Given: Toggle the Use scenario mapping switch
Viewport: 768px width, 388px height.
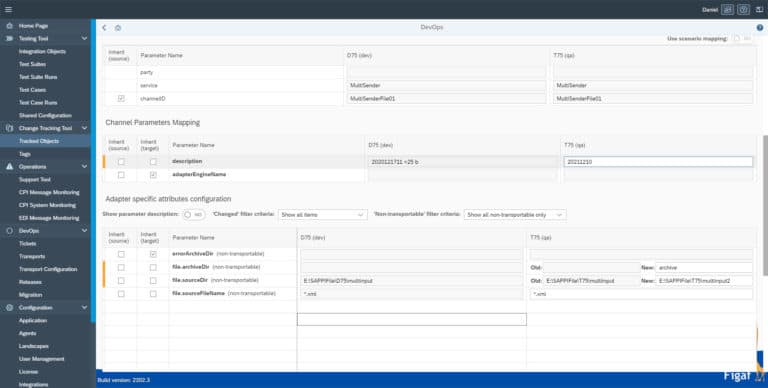Looking at the screenshot, I should tap(742, 39).
